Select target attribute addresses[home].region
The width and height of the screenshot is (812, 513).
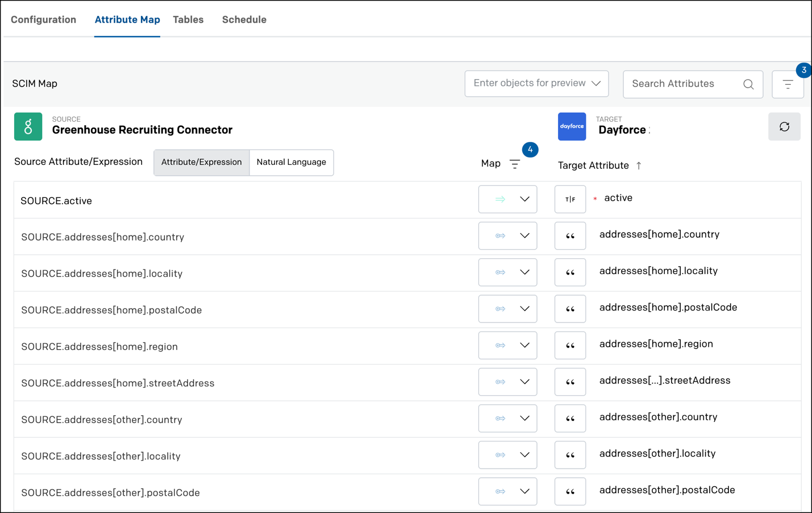pyautogui.click(x=656, y=344)
